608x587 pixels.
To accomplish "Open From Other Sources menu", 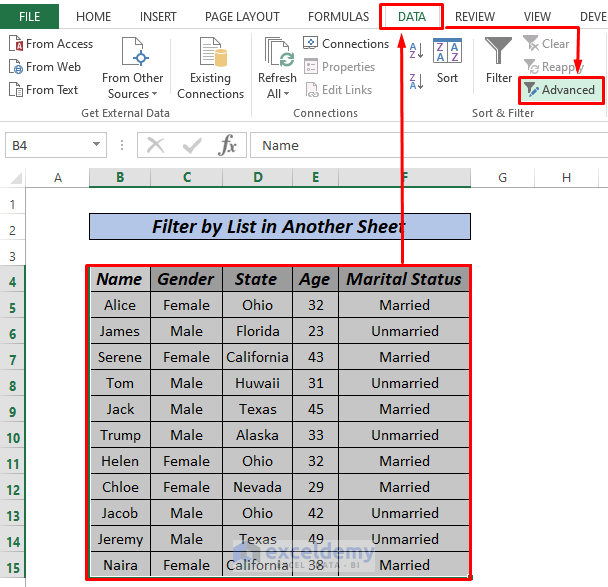I will pyautogui.click(x=132, y=69).
